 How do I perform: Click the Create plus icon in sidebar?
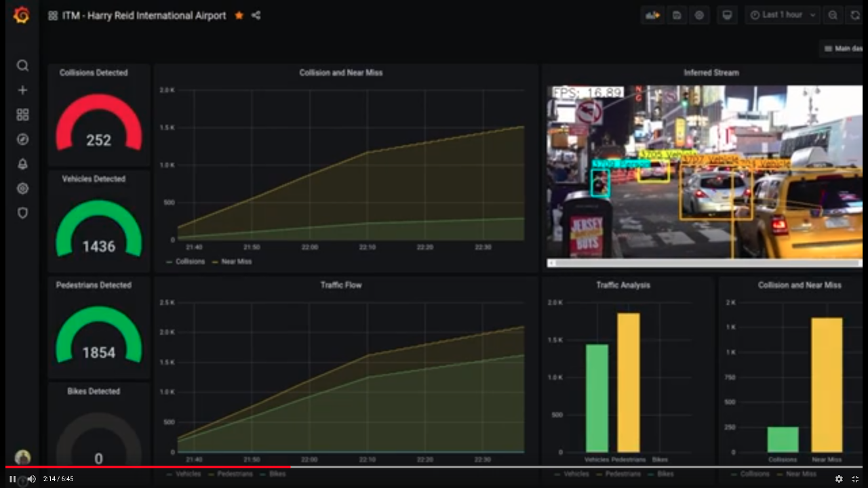coord(22,90)
